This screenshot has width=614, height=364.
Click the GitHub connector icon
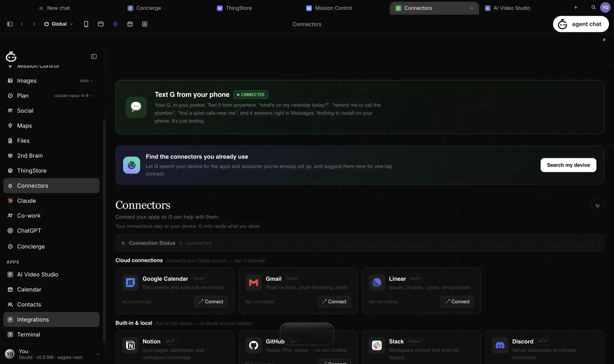tap(254, 345)
